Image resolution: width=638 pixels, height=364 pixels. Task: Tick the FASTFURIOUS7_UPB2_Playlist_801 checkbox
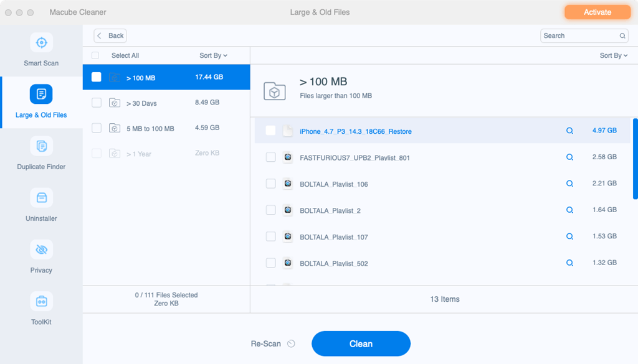click(x=270, y=157)
